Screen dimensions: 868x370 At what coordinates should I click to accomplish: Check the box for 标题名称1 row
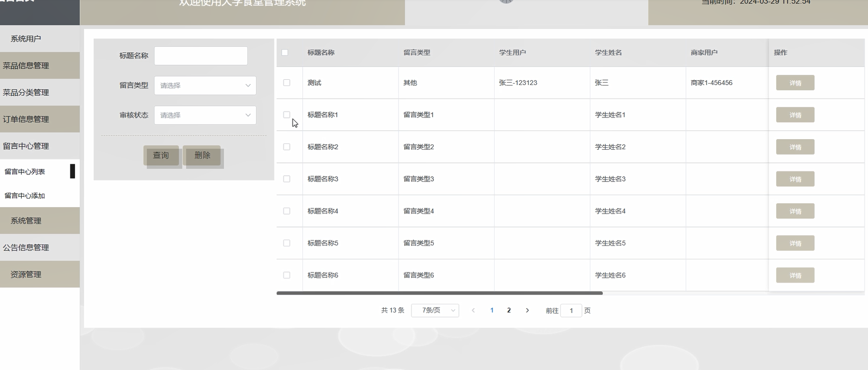(x=286, y=114)
